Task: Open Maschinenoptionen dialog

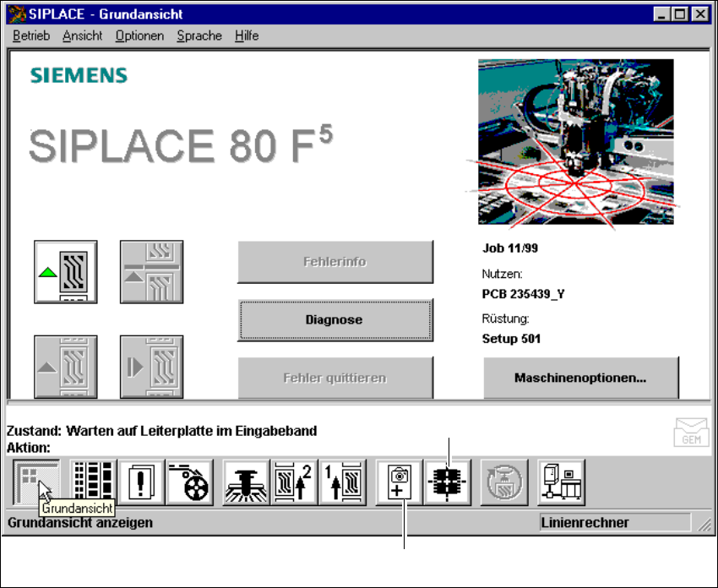Action: pyautogui.click(x=580, y=378)
